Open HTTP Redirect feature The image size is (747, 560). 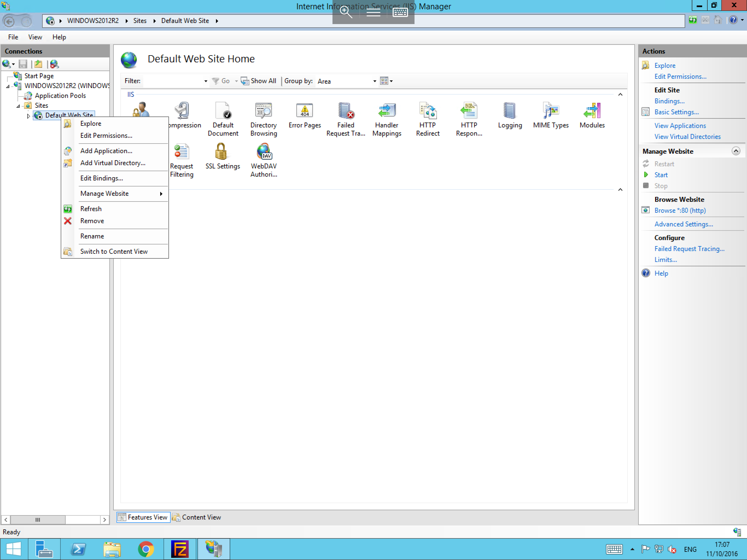click(428, 119)
